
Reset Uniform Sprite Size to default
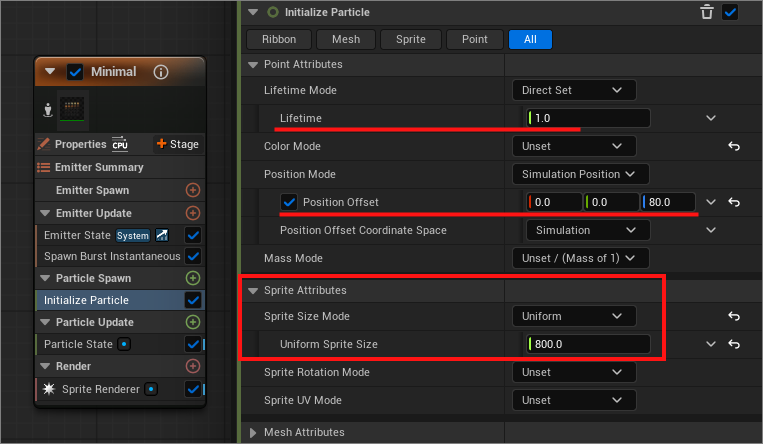733,344
